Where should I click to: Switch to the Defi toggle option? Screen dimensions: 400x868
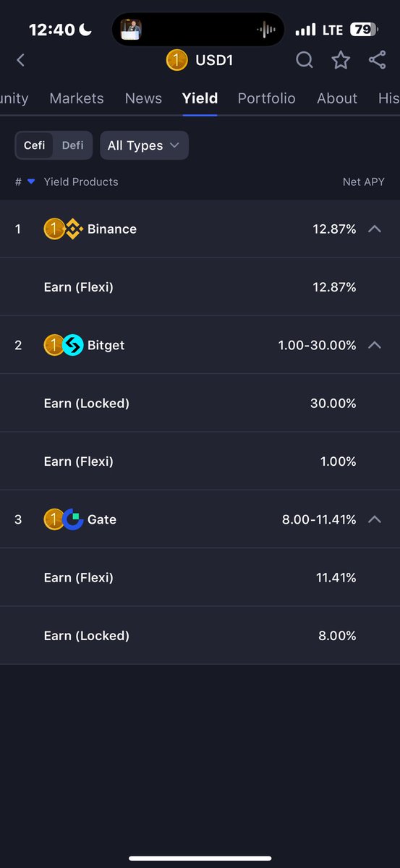click(x=72, y=145)
